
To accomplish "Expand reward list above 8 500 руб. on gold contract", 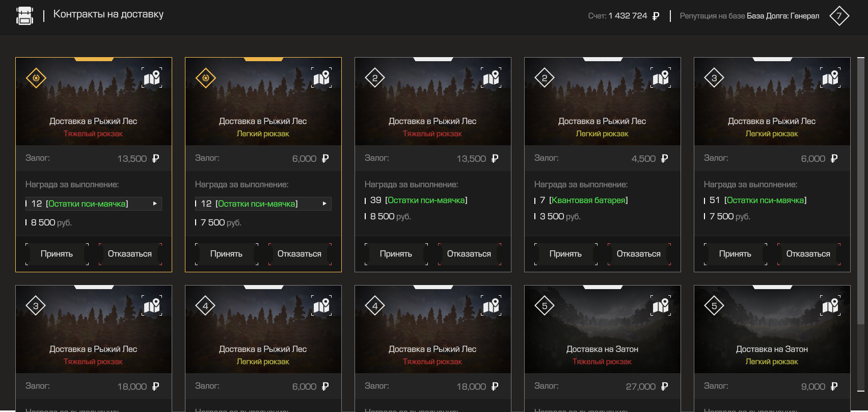I will click(94, 203).
